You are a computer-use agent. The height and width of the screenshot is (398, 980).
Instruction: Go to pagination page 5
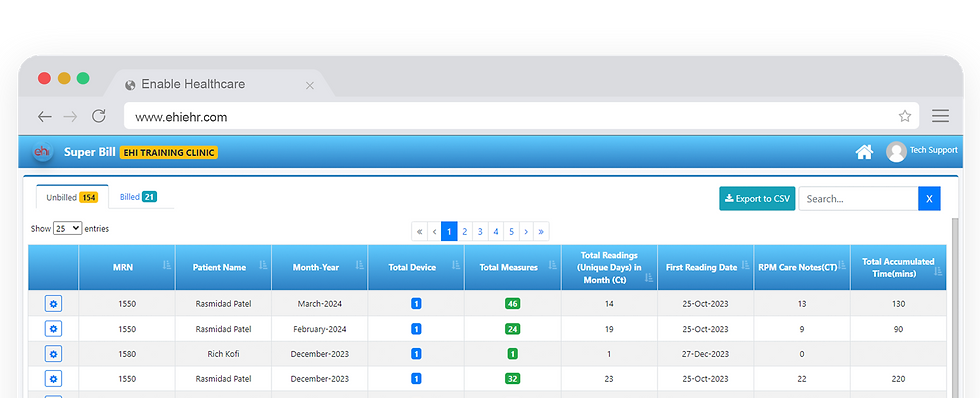coord(511,231)
